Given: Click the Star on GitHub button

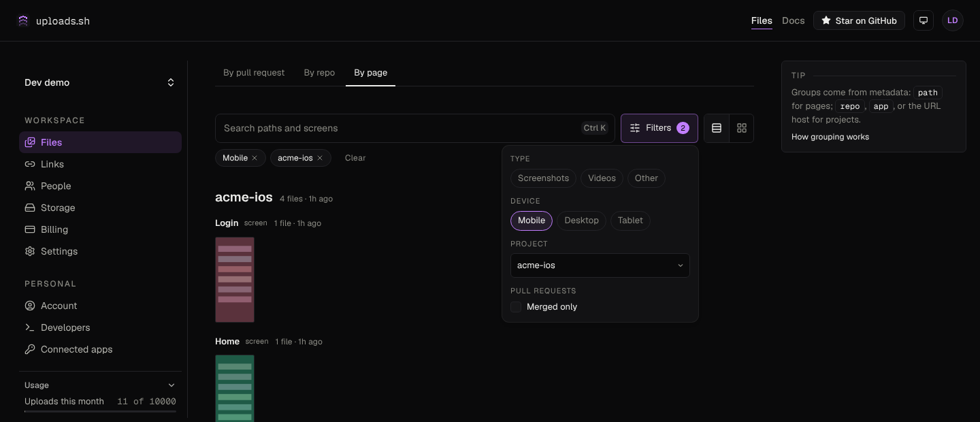Looking at the screenshot, I should [x=859, y=20].
